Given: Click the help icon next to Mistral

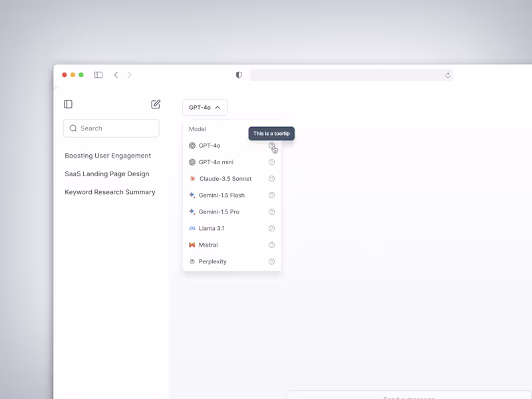Looking at the screenshot, I should pos(271,245).
